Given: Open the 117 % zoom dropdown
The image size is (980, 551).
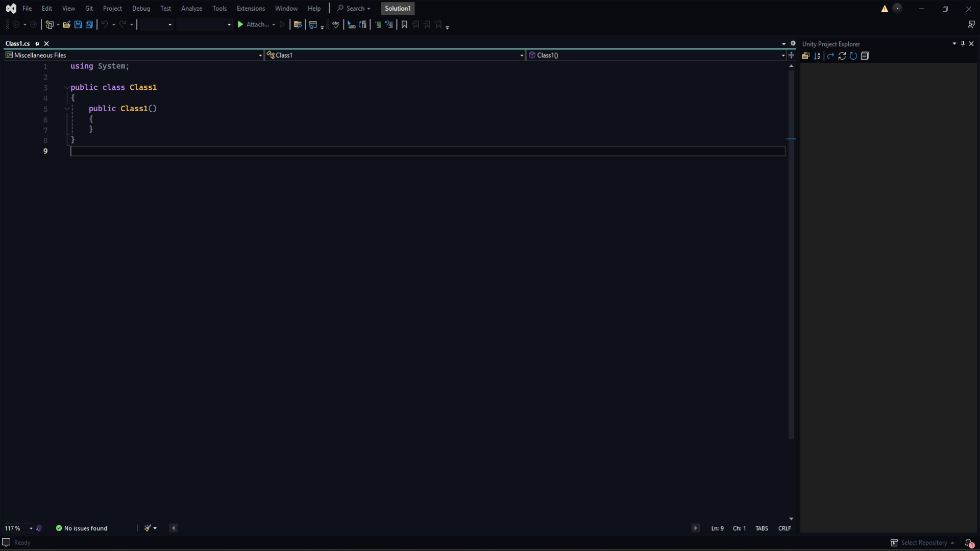Looking at the screenshot, I should pos(31,529).
